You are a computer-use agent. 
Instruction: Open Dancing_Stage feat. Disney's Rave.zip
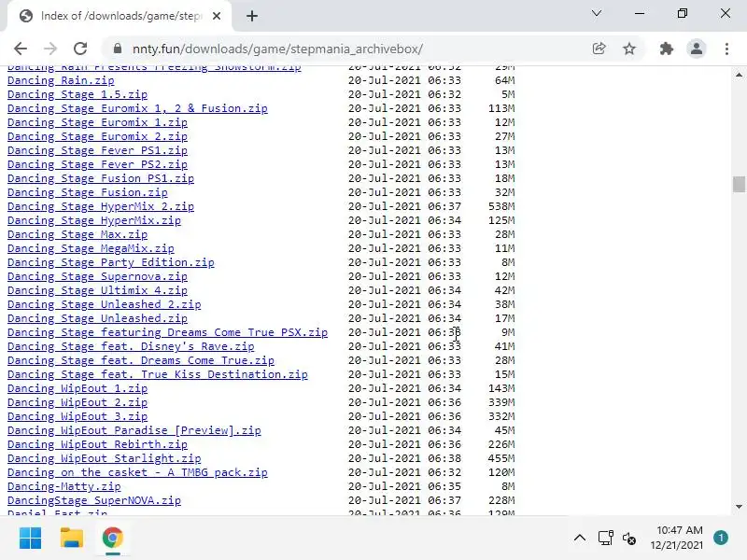tap(131, 346)
